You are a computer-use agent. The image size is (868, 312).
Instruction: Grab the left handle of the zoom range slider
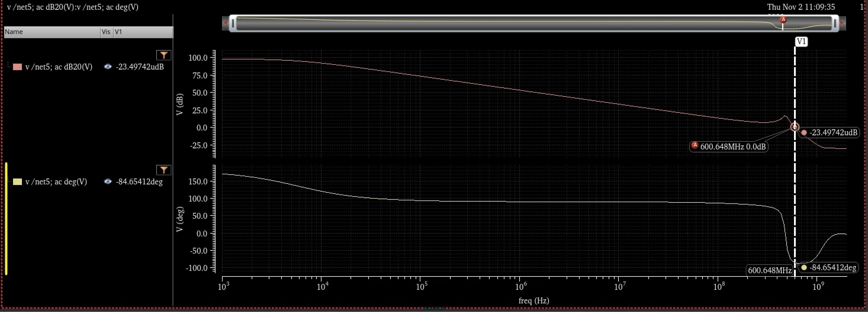point(233,23)
